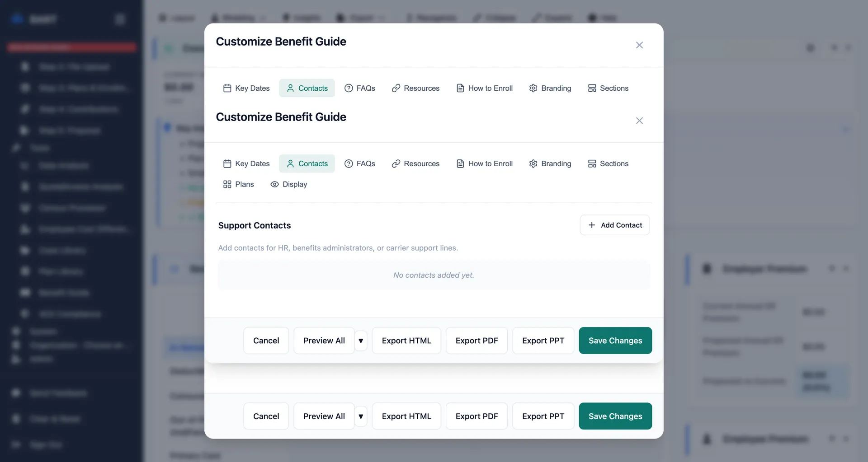
Task: Click the calendar icon beside Key Dates
Action: tap(227, 163)
